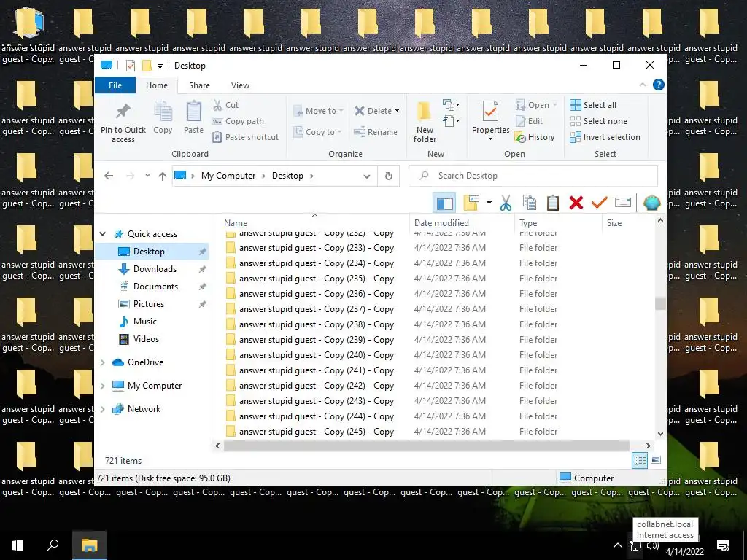This screenshot has height=560, width=747.
Task: Open Explorer Help question mark icon
Action: pyautogui.click(x=659, y=85)
